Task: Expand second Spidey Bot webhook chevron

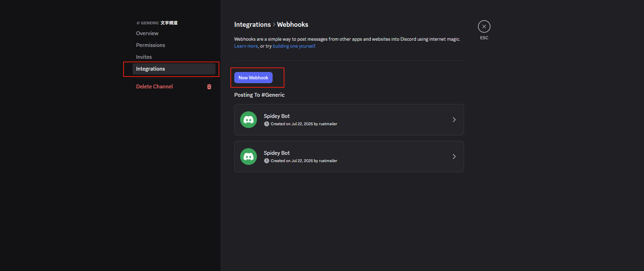Action: pos(454,157)
